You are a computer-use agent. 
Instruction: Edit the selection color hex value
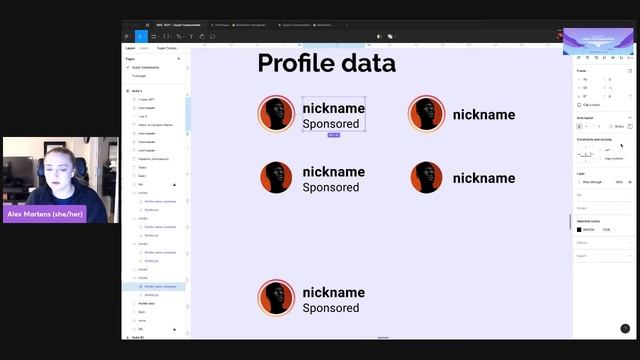pos(589,230)
